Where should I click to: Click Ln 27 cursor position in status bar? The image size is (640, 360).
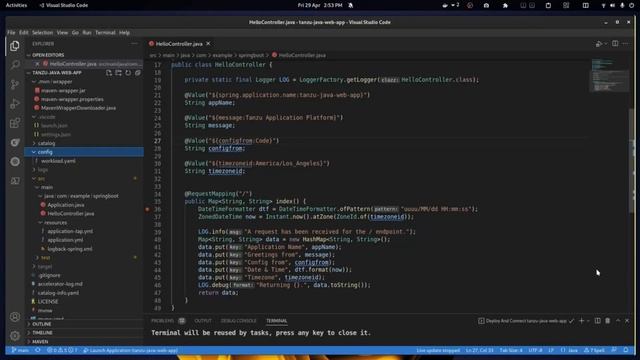pos(480,350)
